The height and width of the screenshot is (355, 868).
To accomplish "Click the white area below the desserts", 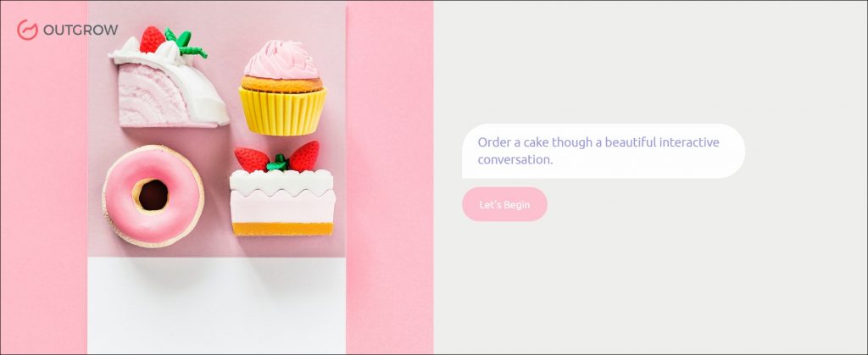I will point(216,305).
